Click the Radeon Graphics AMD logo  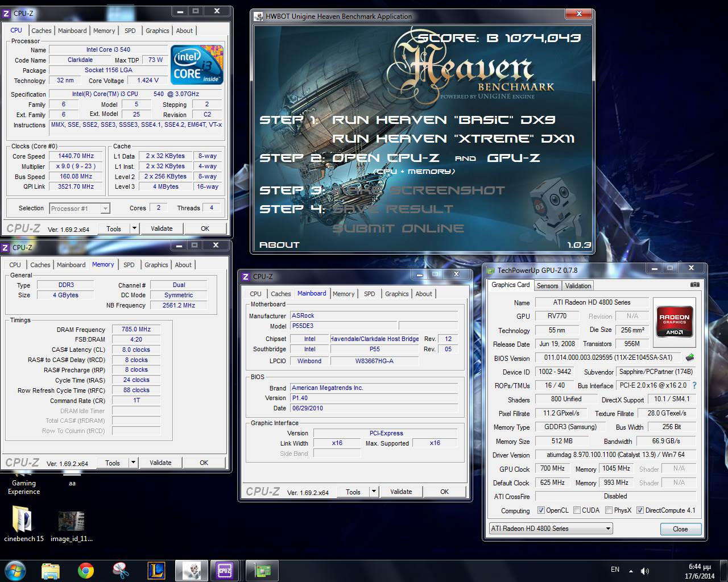[x=674, y=322]
